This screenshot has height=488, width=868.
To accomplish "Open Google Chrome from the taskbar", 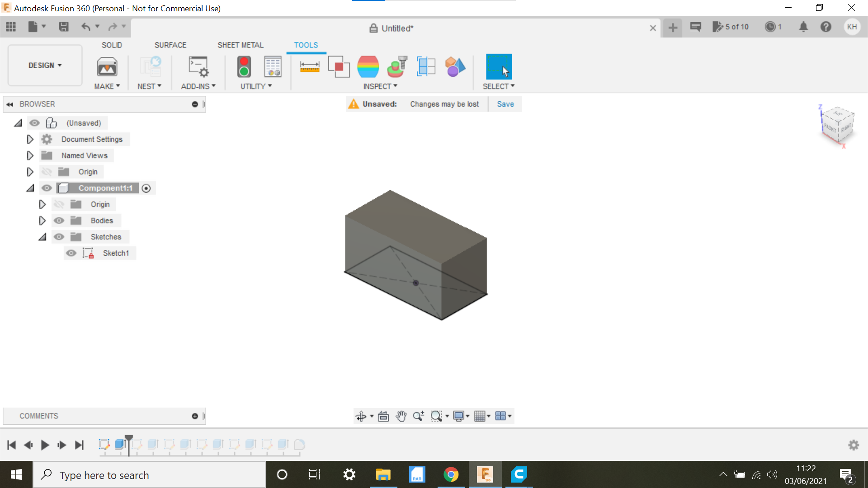I will click(451, 474).
